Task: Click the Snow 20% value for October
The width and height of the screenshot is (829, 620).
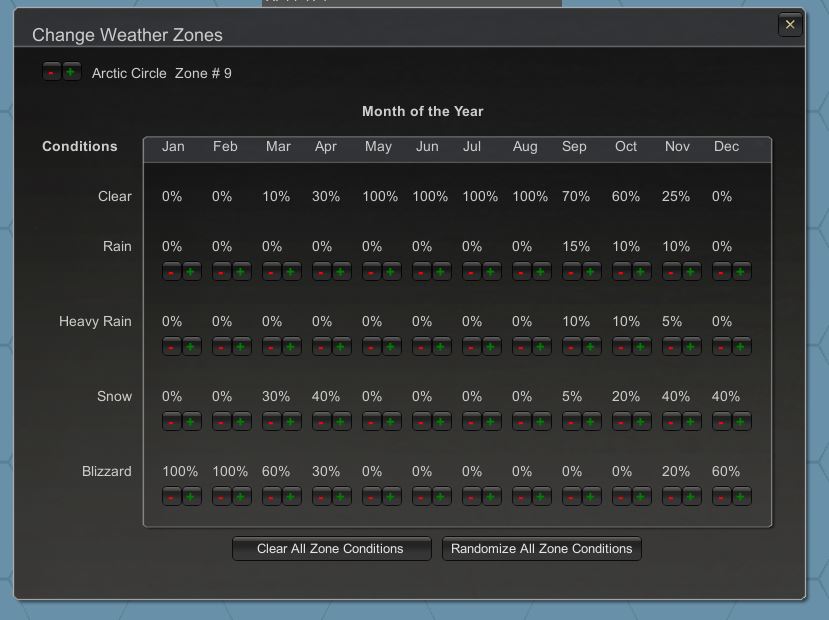Action: tap(626, 396)
